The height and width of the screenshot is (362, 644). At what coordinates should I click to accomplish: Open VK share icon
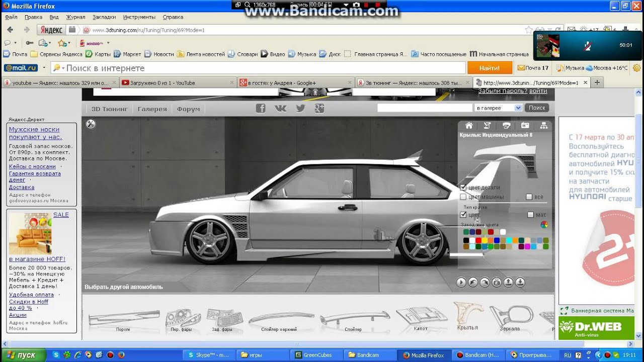click(280, 108)
